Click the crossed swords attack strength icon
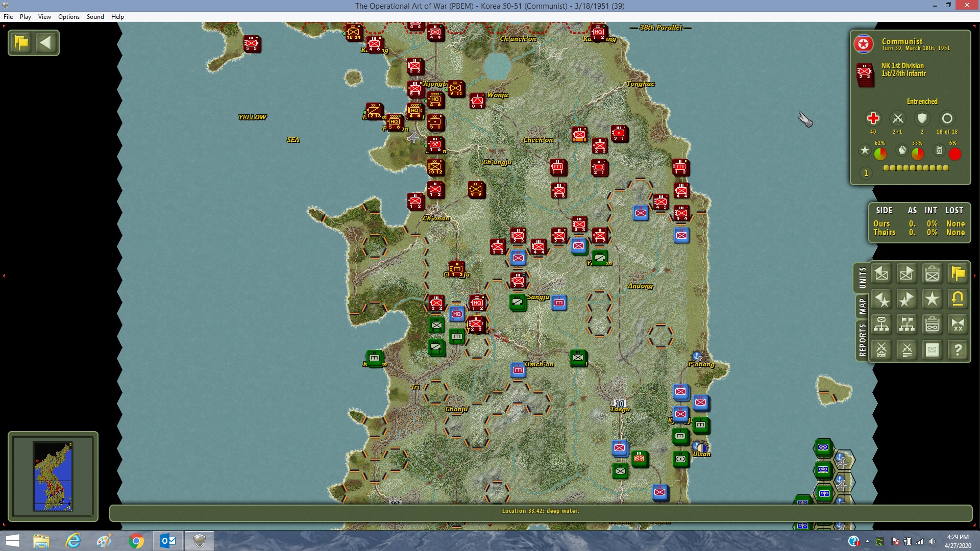This screenshot has height=551, width=980. tap(897, 118)
